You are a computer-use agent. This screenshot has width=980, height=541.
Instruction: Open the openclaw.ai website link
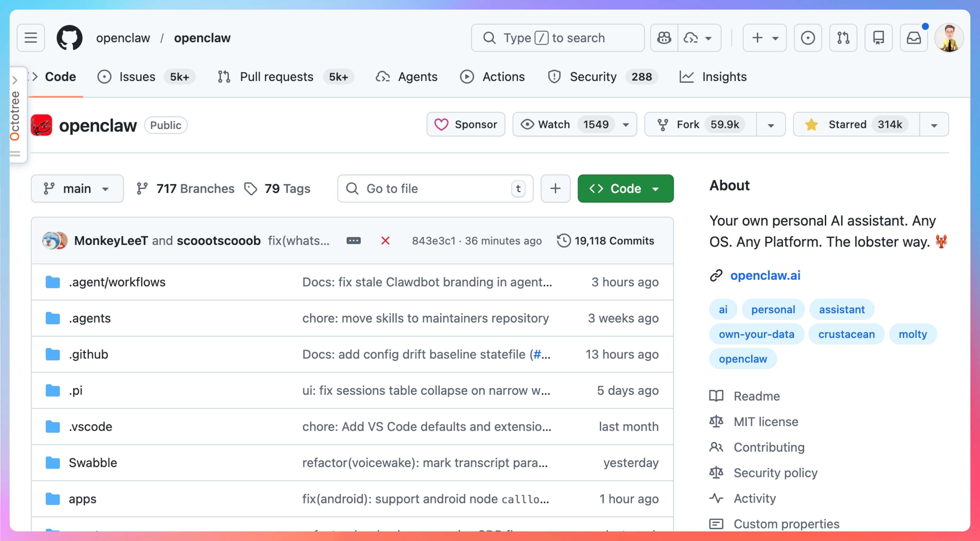point(765,275)
